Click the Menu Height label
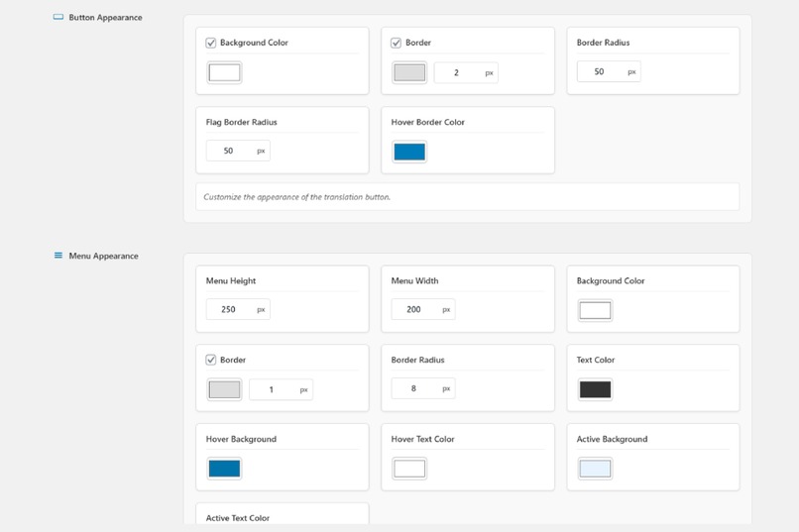799x532 pixels. pos(231,281)
